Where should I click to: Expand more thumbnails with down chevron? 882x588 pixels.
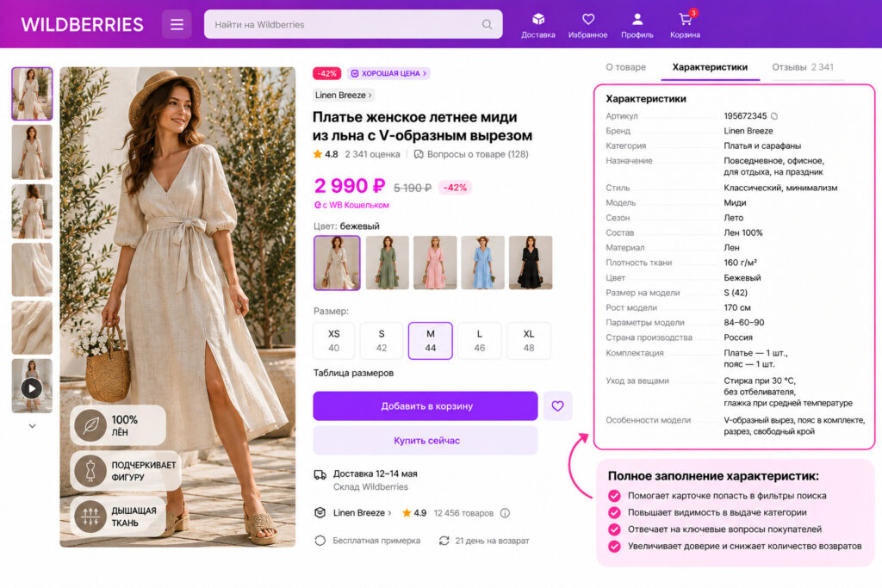point(32,426)
